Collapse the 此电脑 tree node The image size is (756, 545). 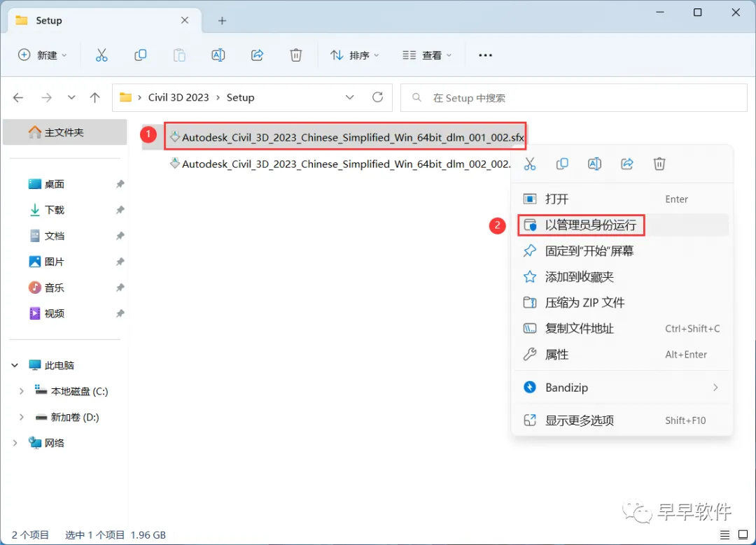(15, 365)
